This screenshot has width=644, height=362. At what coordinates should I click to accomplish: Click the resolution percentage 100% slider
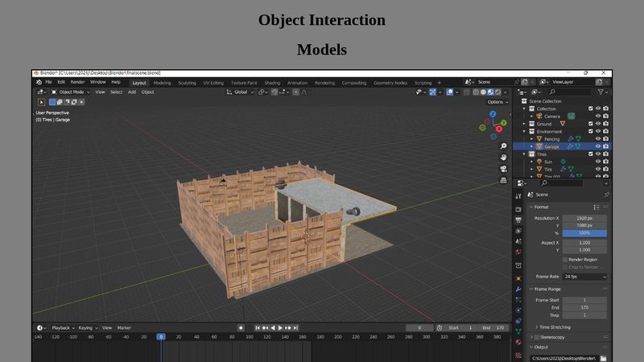pyautogui.click(x=584, y=233)
